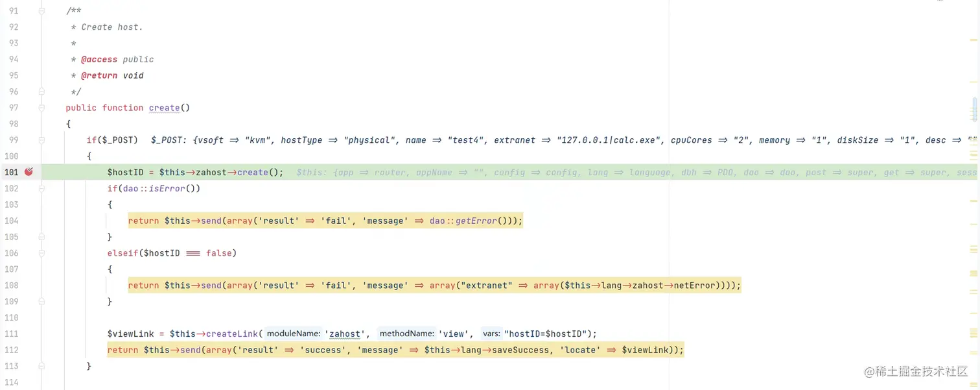The width and height of the screenshot is (980, 390).
Task: Collapse the elseif block at line 106
Action: [41, 253]
